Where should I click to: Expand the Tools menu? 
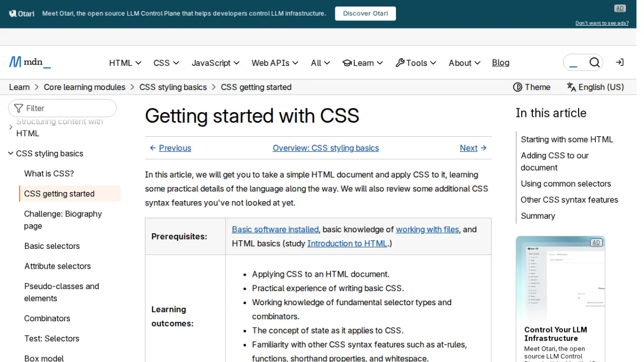pyautogui.click(x=416, y=63)
